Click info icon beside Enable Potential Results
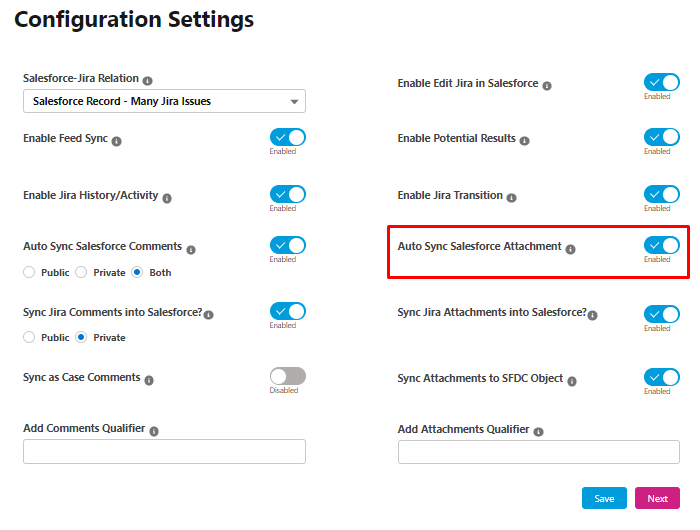The height and width of the screenshot is (530, 700). (525, 141)
